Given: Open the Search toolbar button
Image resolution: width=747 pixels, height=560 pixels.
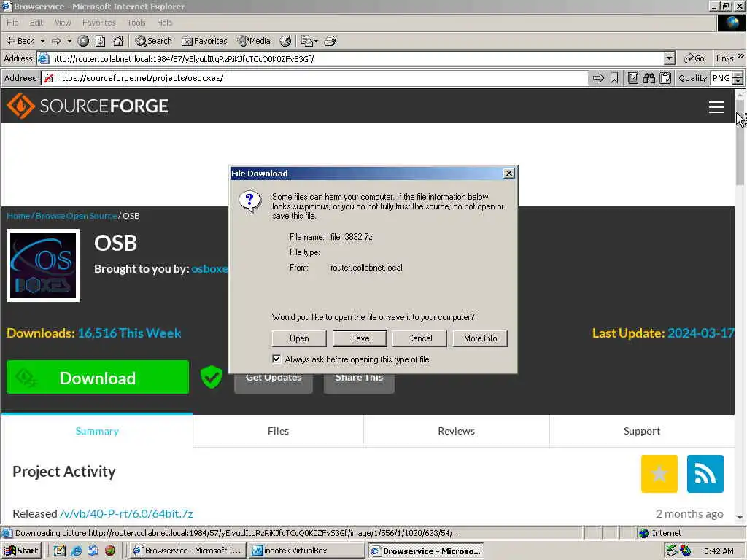Looking at the screenshot, I should [x=153, y=41].
